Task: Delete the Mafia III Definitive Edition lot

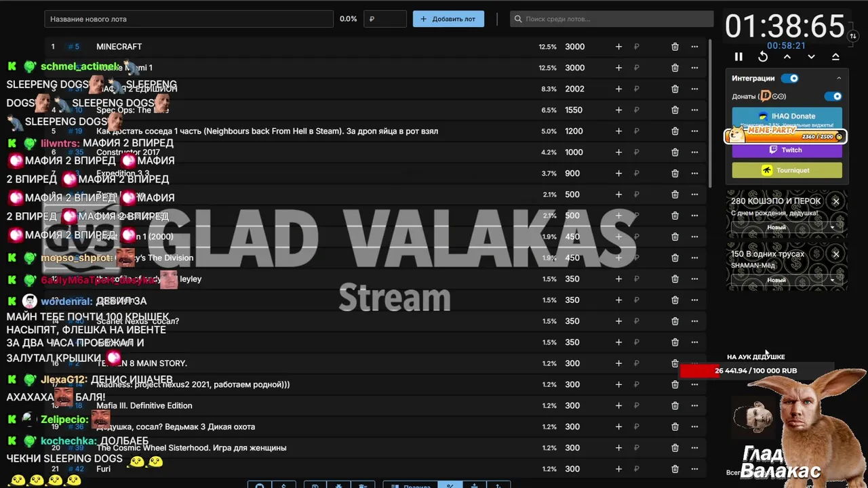Action: click(675, 405)
